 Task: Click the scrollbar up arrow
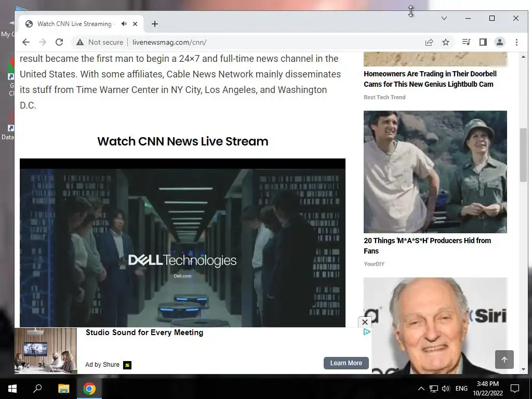pos(523,57)
